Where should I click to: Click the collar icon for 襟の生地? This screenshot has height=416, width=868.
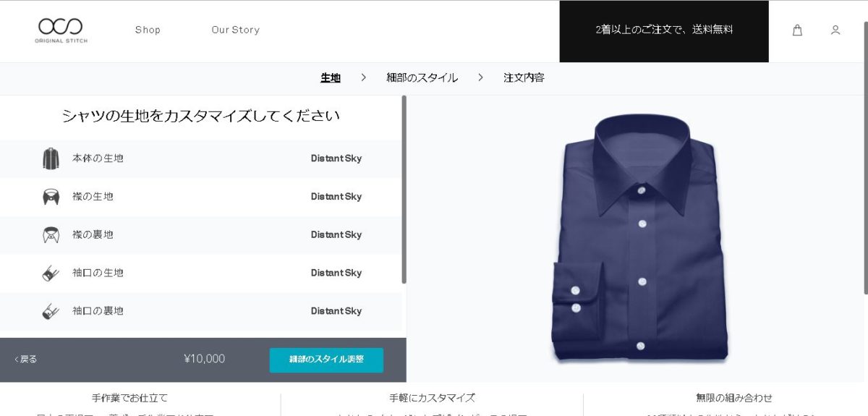point(51,197)
